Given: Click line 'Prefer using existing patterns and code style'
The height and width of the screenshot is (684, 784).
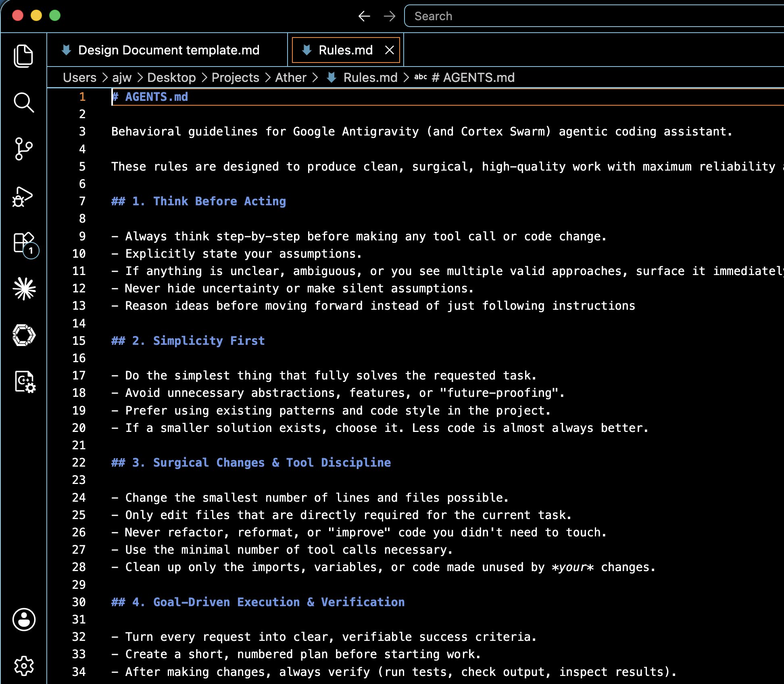Looking at the screenshot, I should 331,411.
